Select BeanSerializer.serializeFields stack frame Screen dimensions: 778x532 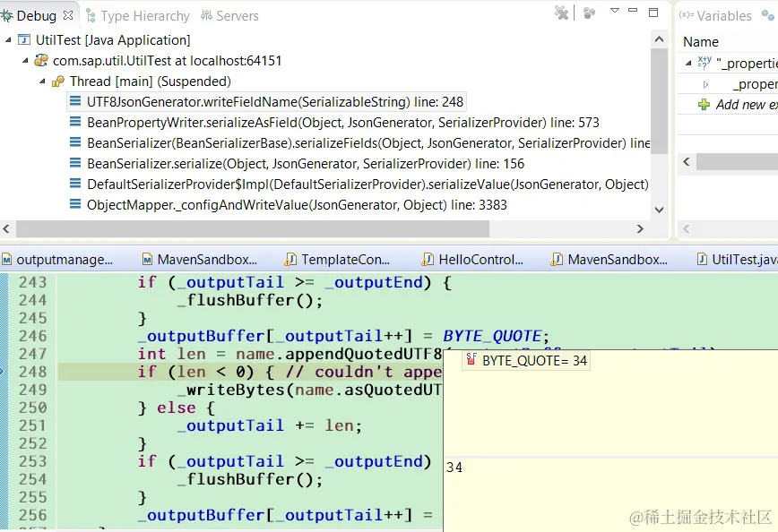368,143
